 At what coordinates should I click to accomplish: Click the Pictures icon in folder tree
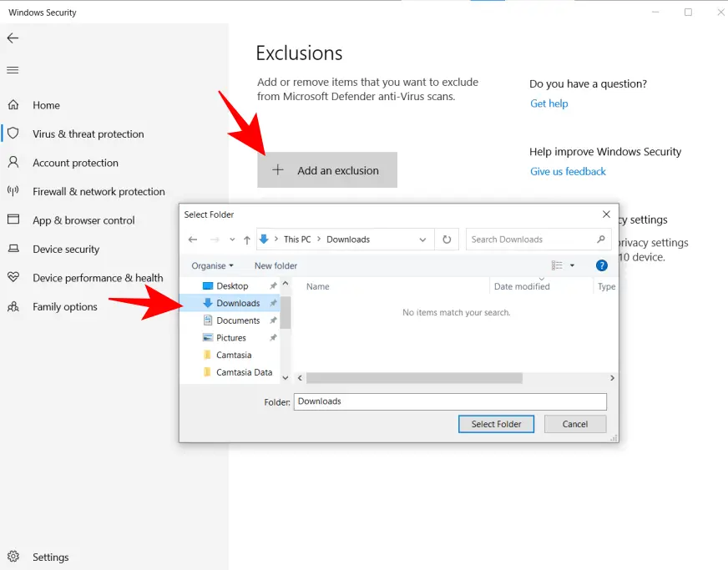(208, 337)
